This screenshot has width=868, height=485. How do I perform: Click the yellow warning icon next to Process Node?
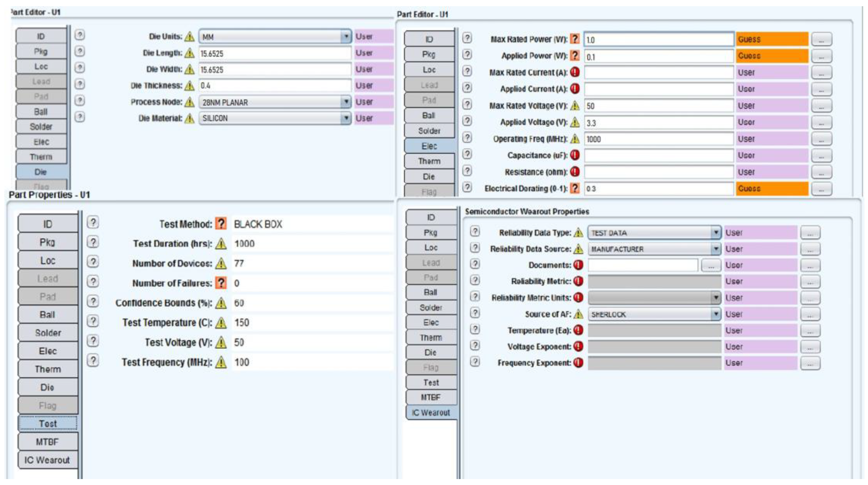190,102
